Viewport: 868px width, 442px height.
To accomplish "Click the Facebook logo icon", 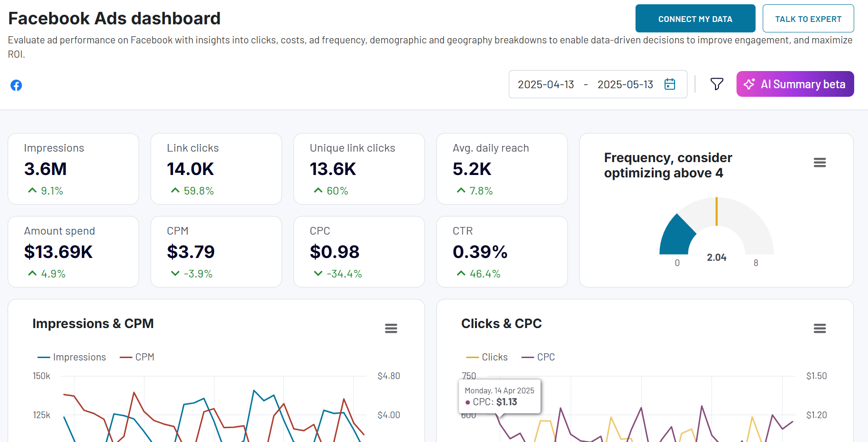I will (x=16, y=85).
